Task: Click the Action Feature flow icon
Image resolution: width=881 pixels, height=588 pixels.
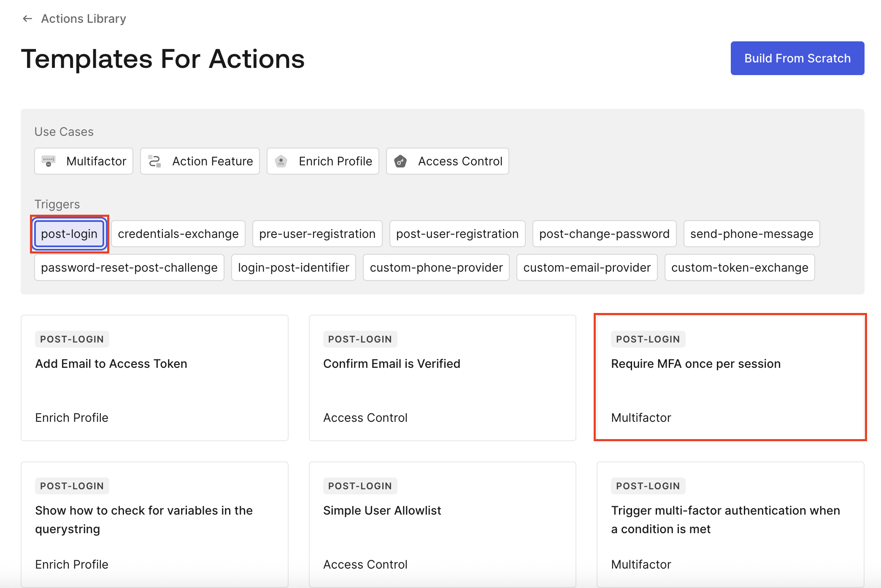Action: pos(155,161)
